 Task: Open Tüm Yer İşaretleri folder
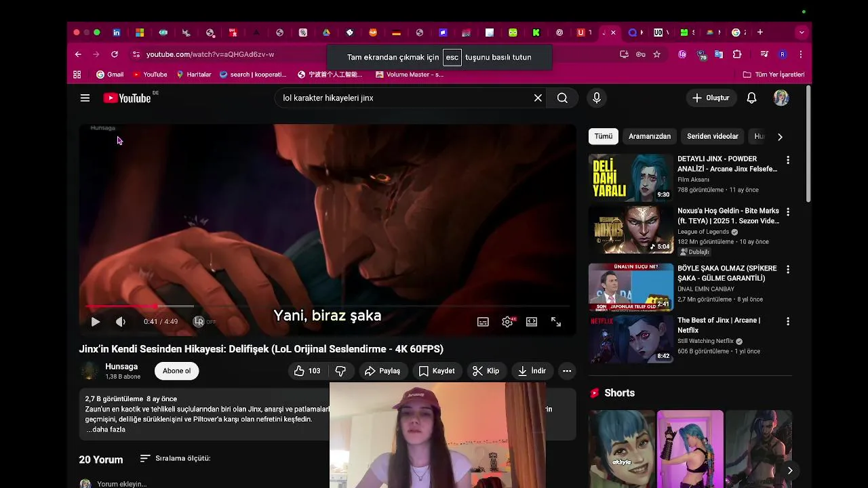coord(774,75)
